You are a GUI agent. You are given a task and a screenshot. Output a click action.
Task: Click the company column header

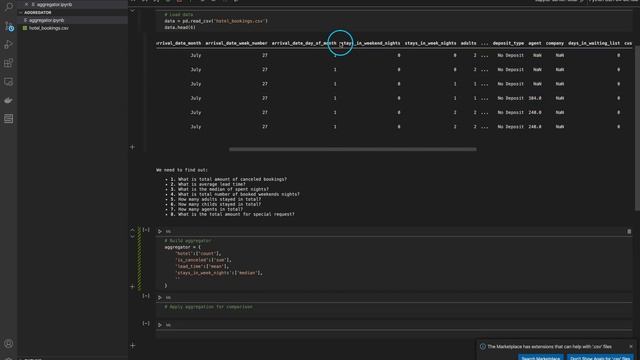(x=555, y=43)
